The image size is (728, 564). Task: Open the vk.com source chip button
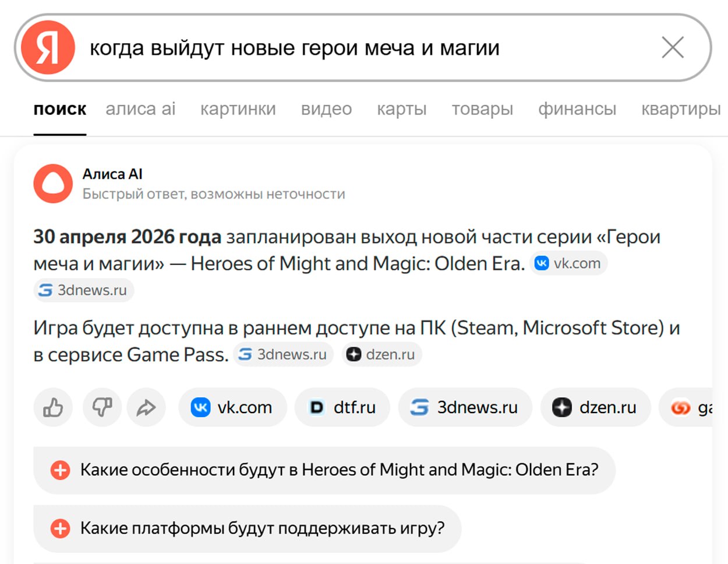232,407
